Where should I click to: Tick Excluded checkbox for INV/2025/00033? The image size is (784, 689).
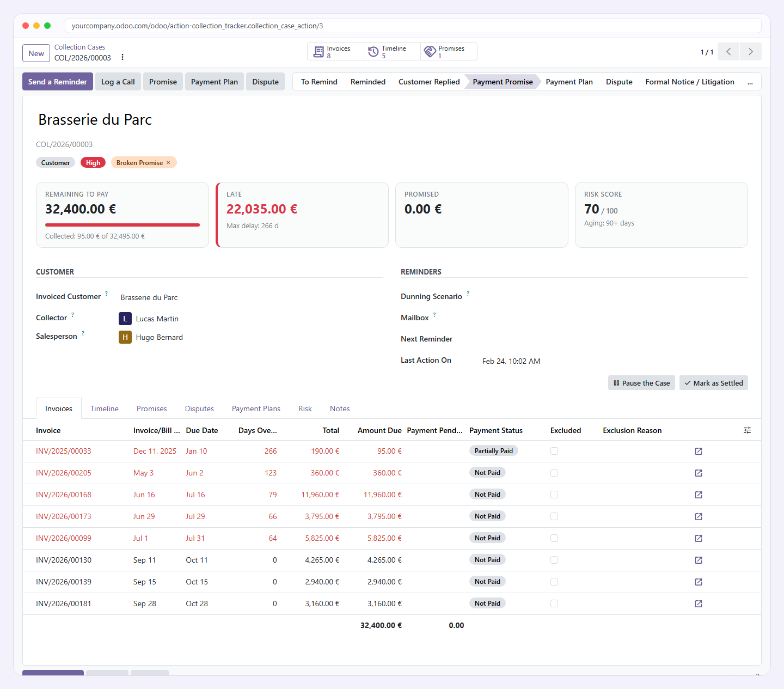pos(554,451)
